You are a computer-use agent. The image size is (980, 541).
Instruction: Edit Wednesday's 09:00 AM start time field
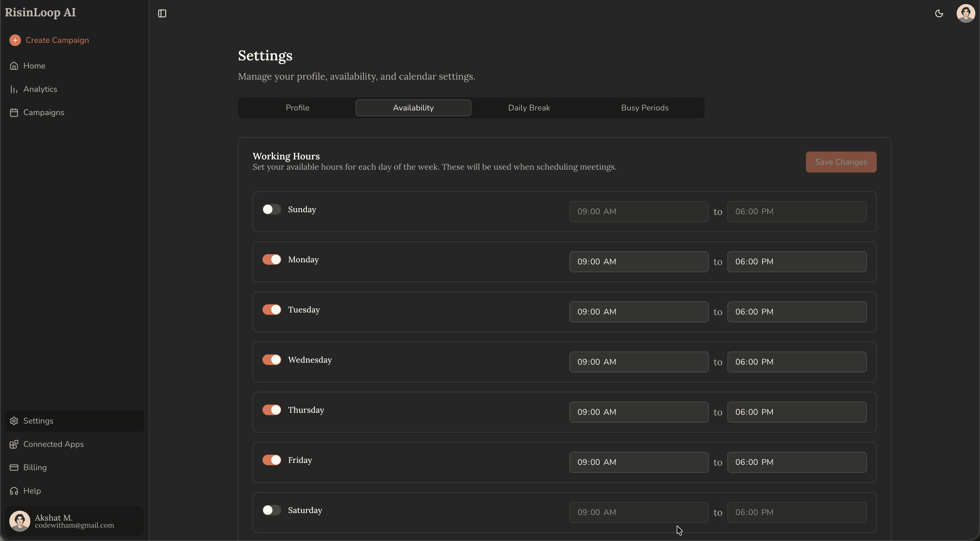click(639, 361)
